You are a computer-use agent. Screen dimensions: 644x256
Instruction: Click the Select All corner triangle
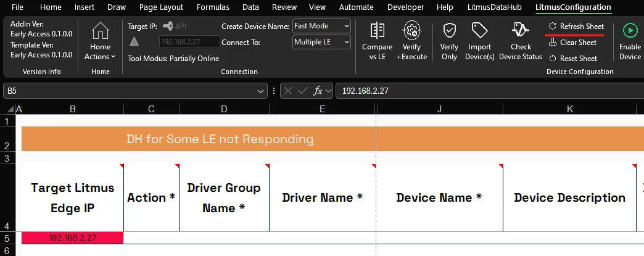coord(10,109)
